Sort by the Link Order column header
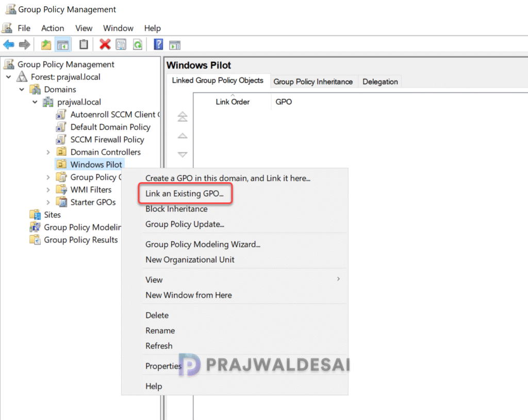Viewport: 528px width, 420px height. (233, 102)
